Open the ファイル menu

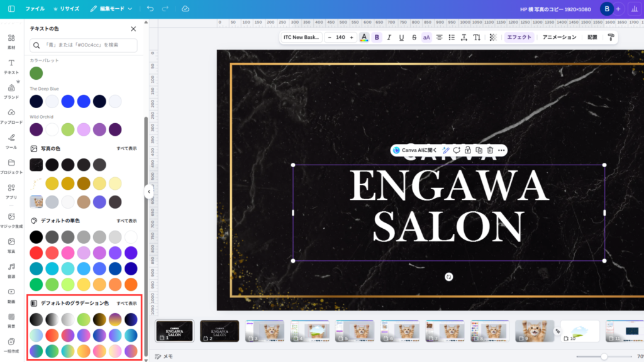35,9
